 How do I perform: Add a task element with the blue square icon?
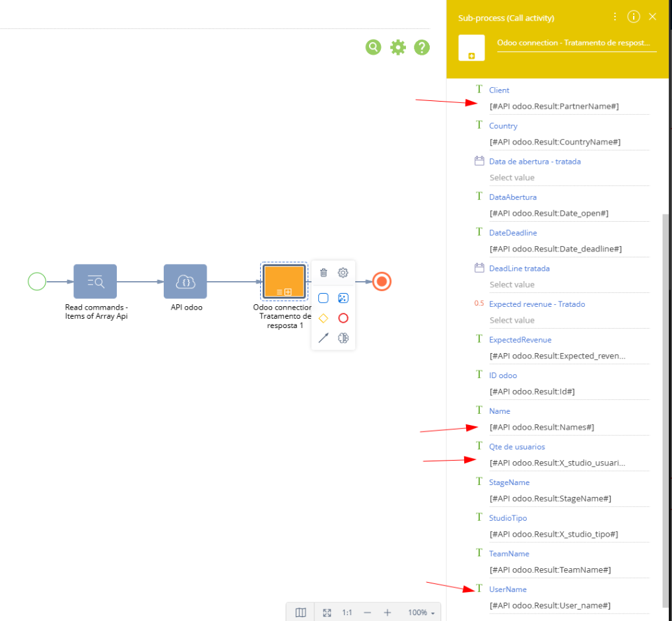tap(323, 298)
